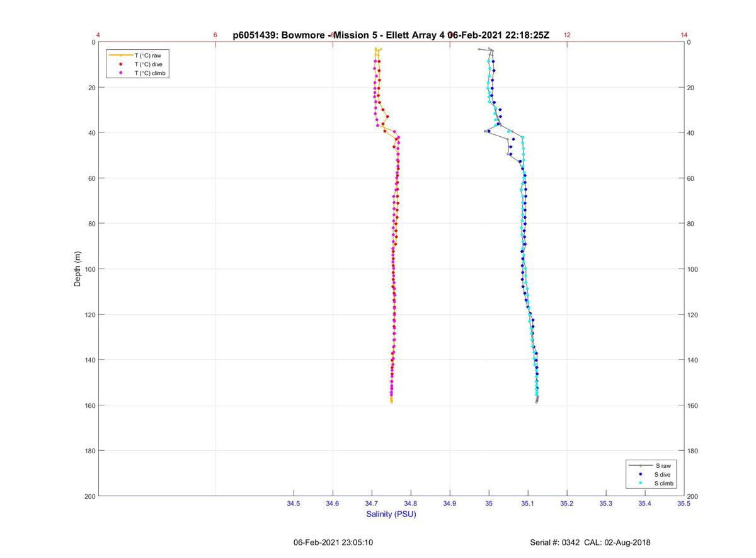Click the salinity tick label "35.1"

pyautogui.click(x=528, y=503)
